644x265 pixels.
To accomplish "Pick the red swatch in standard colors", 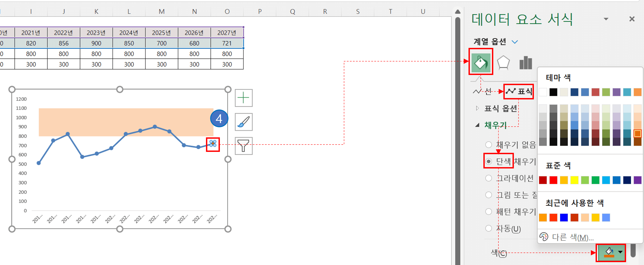I will [553, 180].
